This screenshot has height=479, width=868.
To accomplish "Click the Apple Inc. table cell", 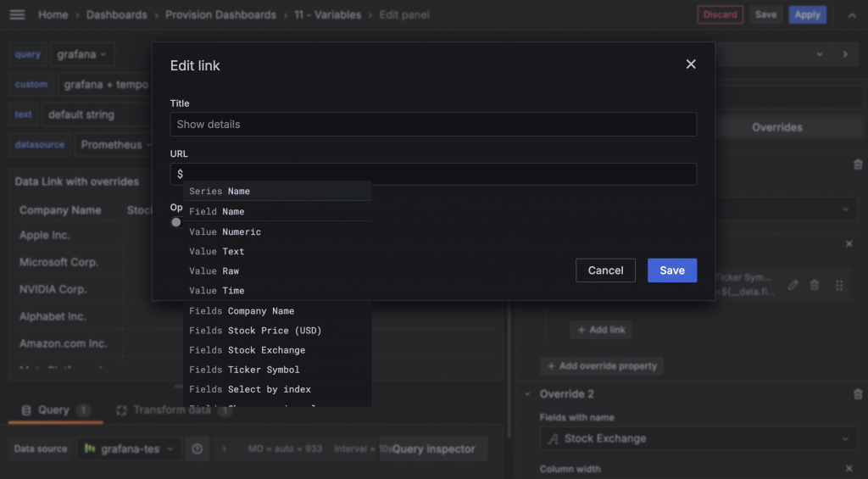I will pos(45,236).
